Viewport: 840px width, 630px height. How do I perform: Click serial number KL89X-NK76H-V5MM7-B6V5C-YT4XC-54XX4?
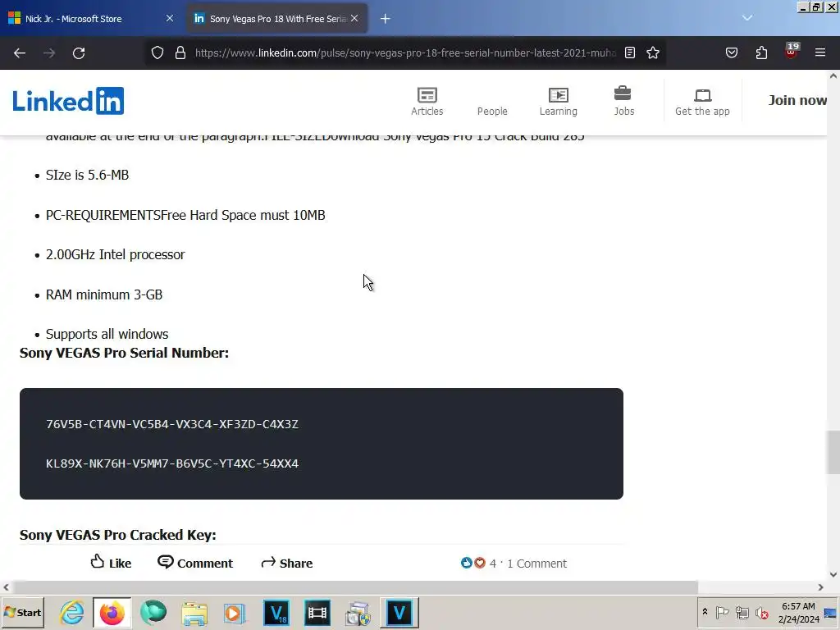[172, 463]
